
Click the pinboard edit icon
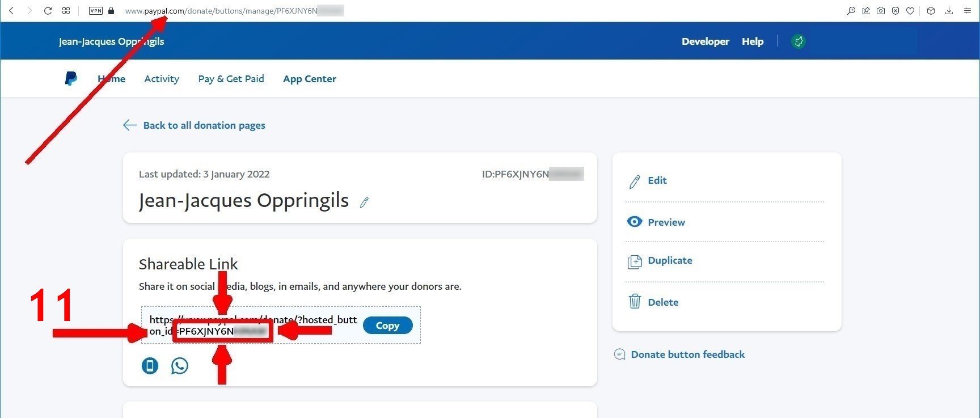[866, 11]
